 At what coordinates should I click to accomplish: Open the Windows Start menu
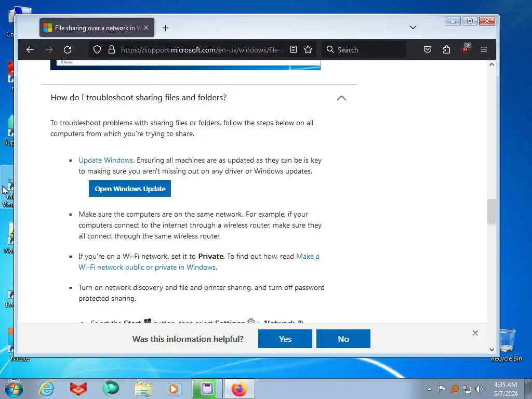14,389
